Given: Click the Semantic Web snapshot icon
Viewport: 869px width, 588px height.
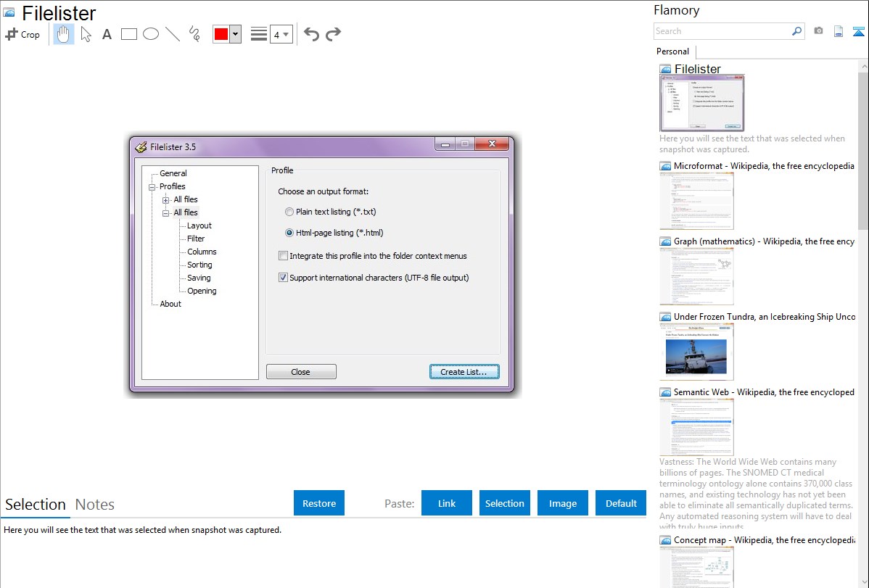Looking at the screenshot, I should (665, 392).
